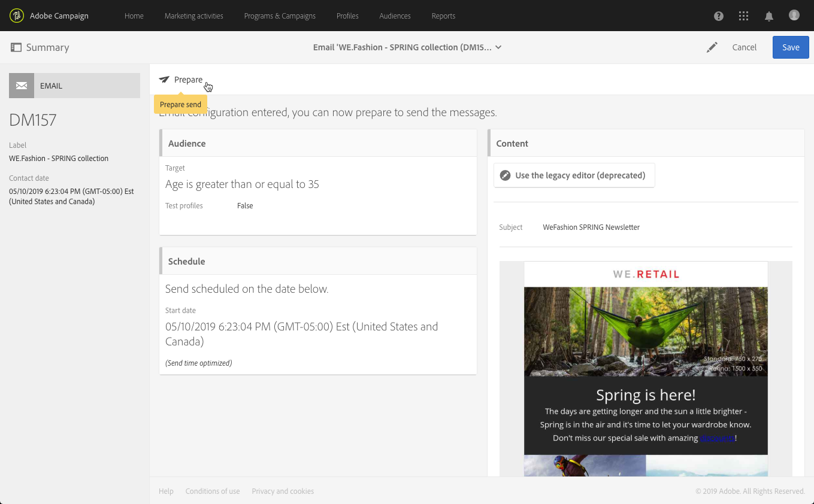Screen dimensions: 814x504
Task: Click the 'WeFashion SPRING Newsletter' subject text
Action: pyautogui.click(x=591, y=227)
